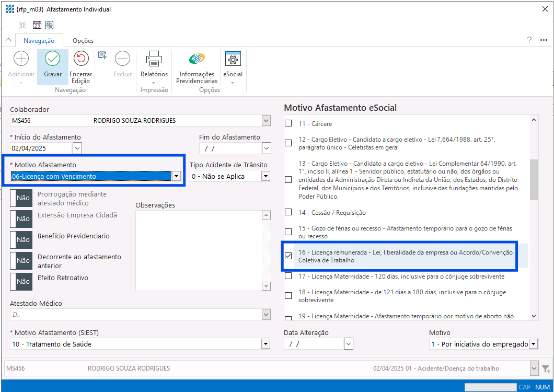Switch to the Opções tab
This screenshot has width=554, height=392.
click(83, 41)
